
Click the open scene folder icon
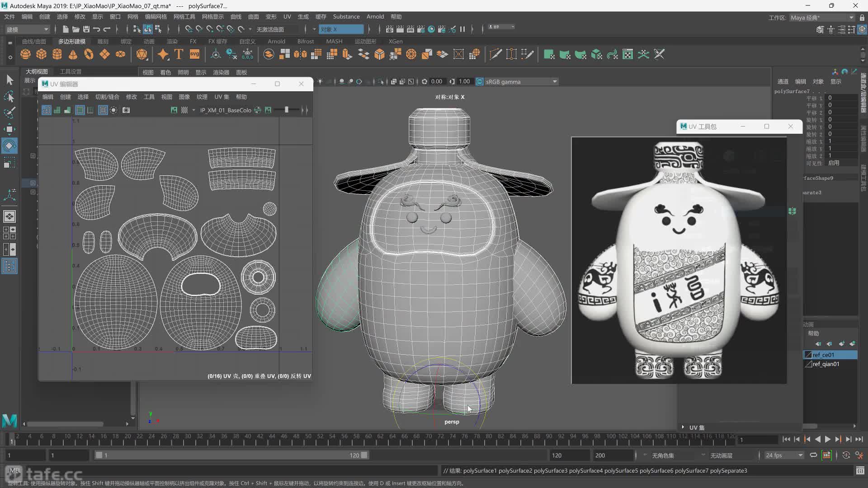click(x=76, y=29)
